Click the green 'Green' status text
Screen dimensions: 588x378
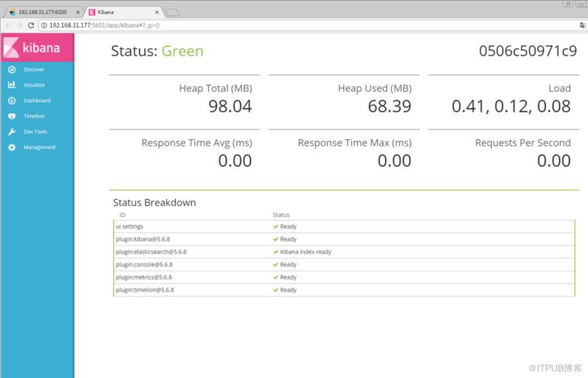183,51
